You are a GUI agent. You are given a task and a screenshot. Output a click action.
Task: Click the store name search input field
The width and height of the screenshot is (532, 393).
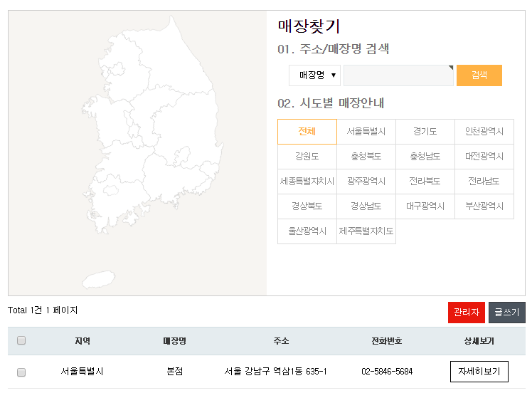399,75
